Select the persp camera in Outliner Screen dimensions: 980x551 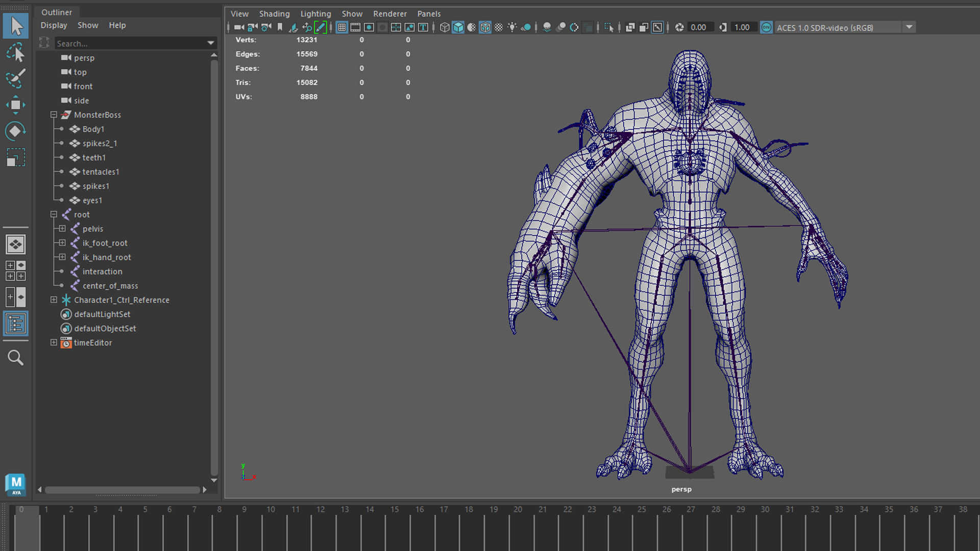(x=84, y=58)
